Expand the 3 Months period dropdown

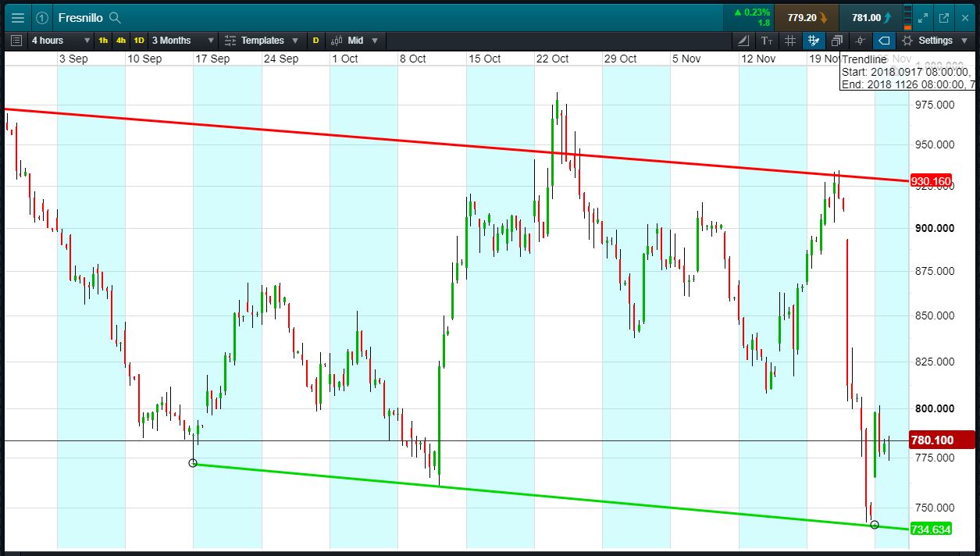[x=183, y=41]
